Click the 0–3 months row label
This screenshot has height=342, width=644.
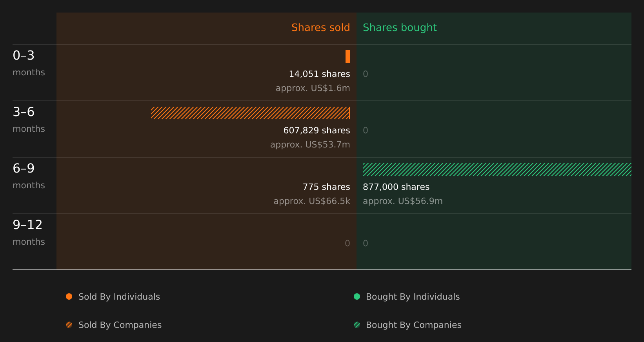[x=29, y=63]
